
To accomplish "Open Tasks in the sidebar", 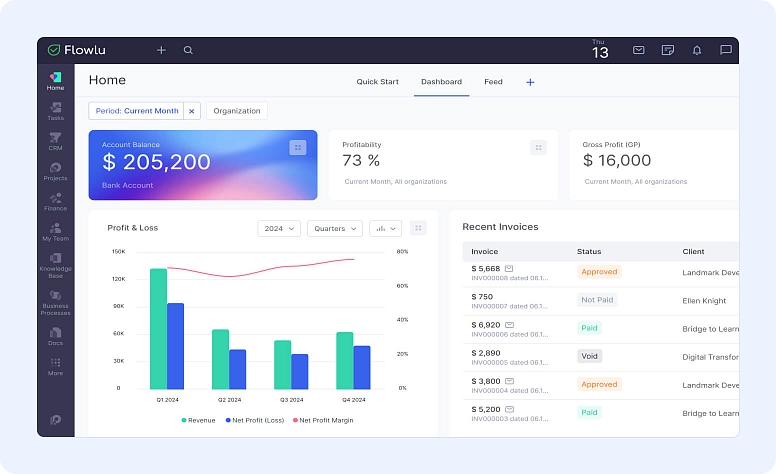I will 56,111.
